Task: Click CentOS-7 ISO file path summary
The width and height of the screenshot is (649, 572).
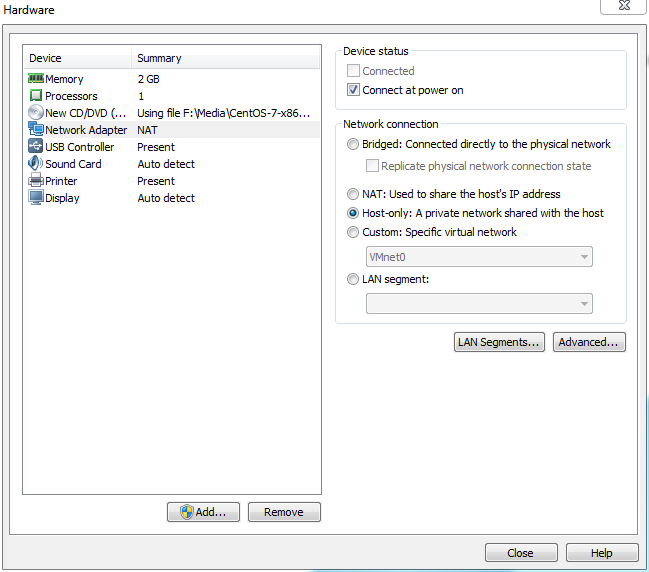Action: tap(224, 113)
